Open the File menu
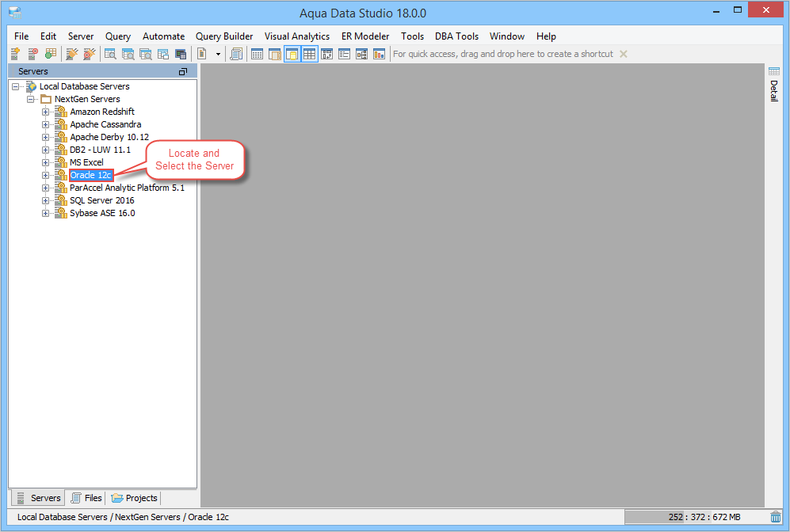Screen dimensions: 790x532 point(21,36)
